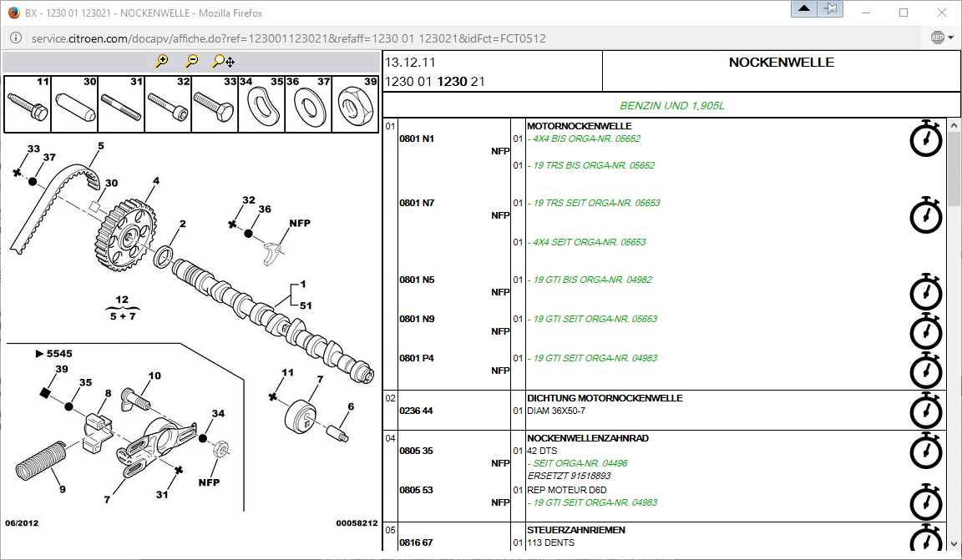The height and width of the screenshot is (560, 962).
Task: Click the NOCKENWELLE page title
Action: coord(781,63)
